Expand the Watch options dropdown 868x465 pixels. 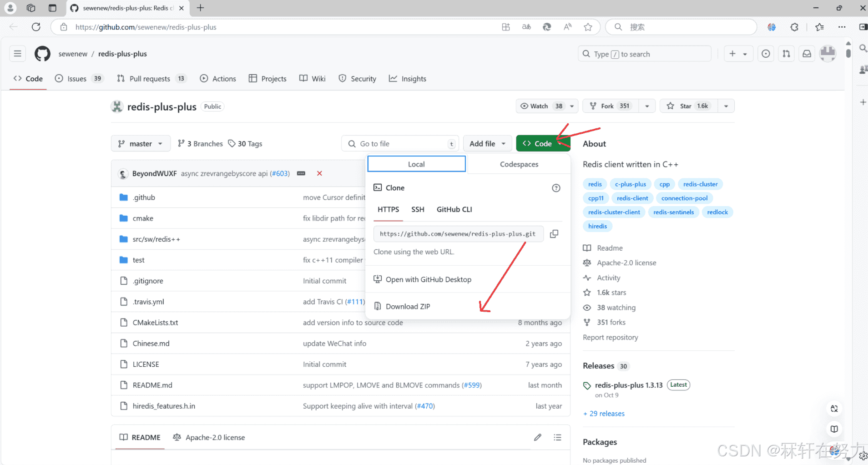(x=572, y=106)
